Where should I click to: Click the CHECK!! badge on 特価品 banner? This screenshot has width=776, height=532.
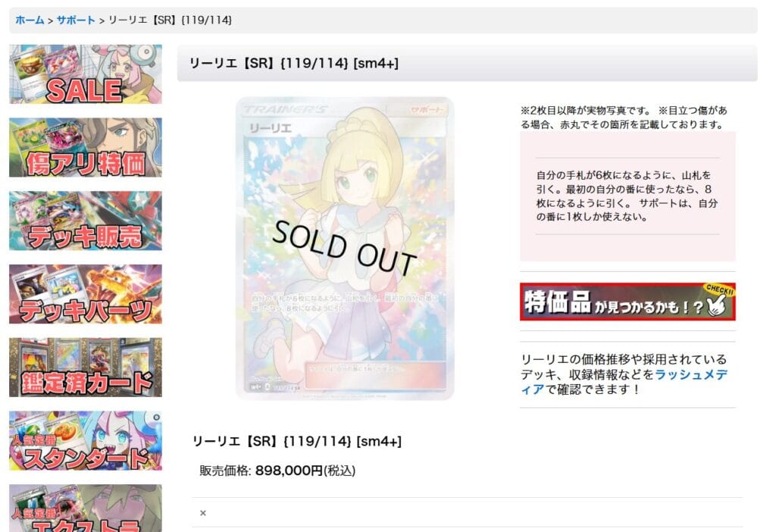tap(719, 289)
